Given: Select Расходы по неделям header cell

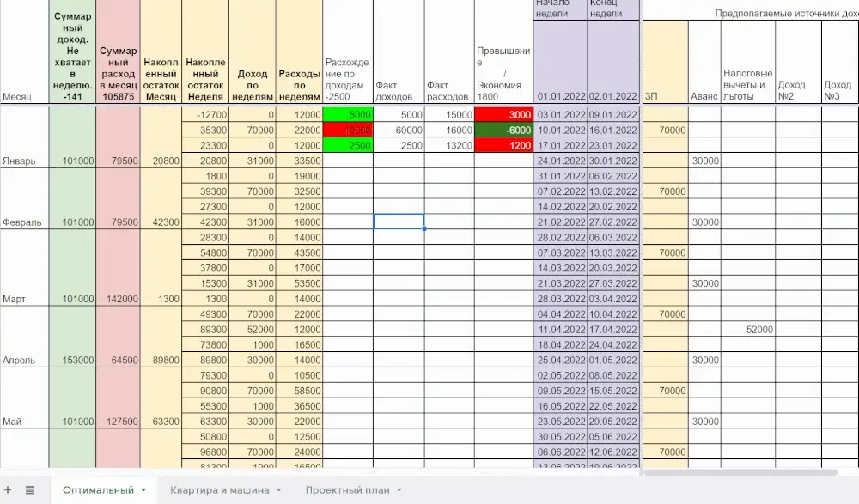Looking at the screenshot, I should pyautogui.click(x=299, y=52).
